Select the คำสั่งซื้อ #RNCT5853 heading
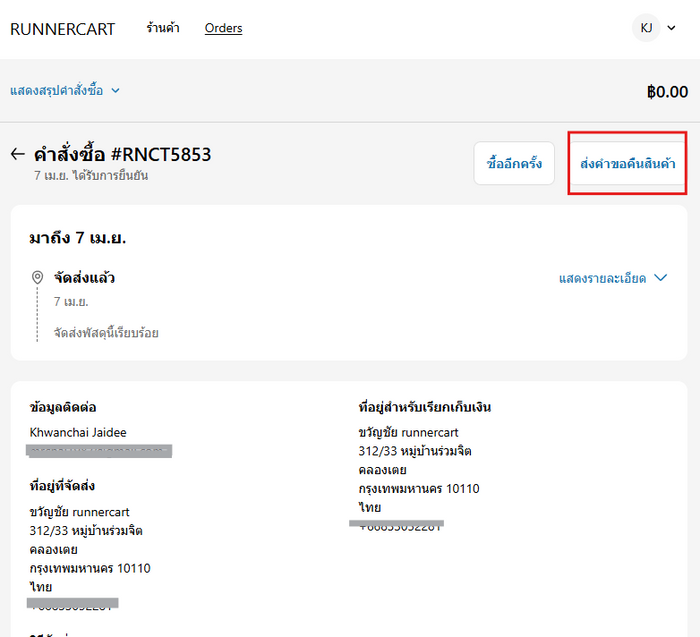Screen dimensions: 700x637 122,155
